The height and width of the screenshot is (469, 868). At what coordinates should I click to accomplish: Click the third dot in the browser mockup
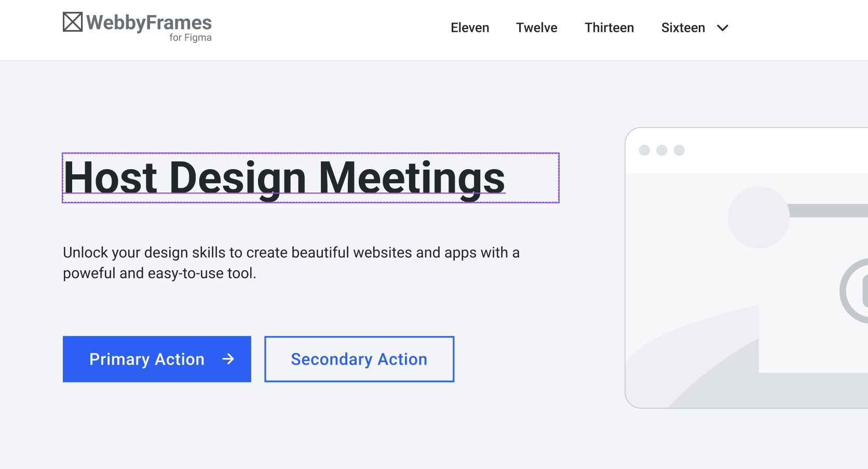(x=679, y=150)
